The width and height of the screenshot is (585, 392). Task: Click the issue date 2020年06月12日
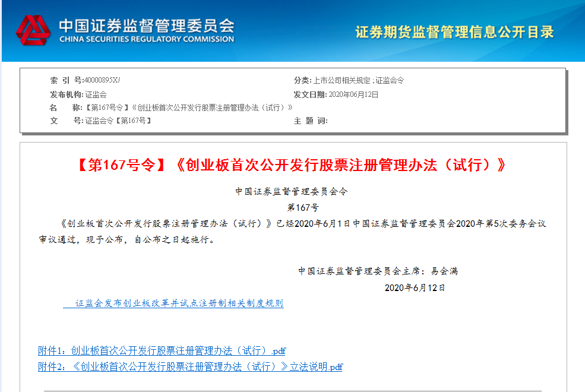point(354,94)
